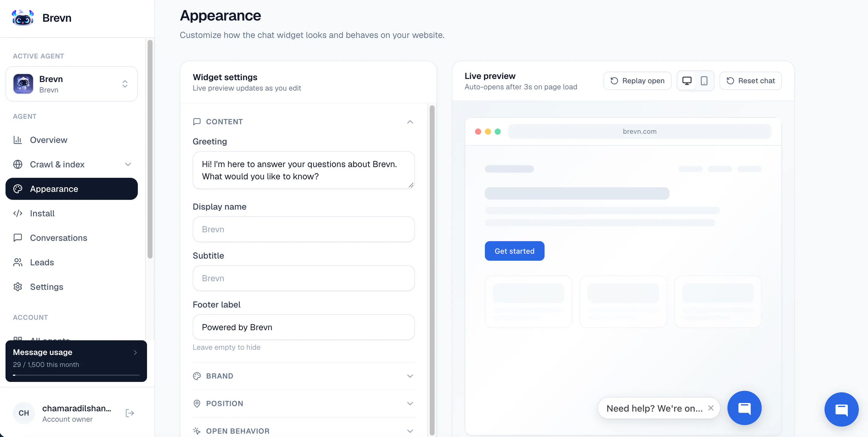
Task: Click the Overview bar chart icon
Action: [17, 140]
